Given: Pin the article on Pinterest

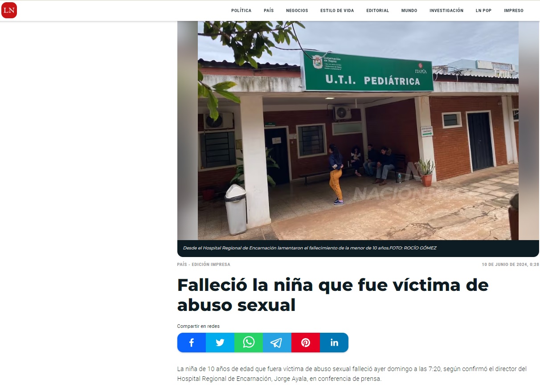Looking at the screenshot, I should (x=306, y=343).
